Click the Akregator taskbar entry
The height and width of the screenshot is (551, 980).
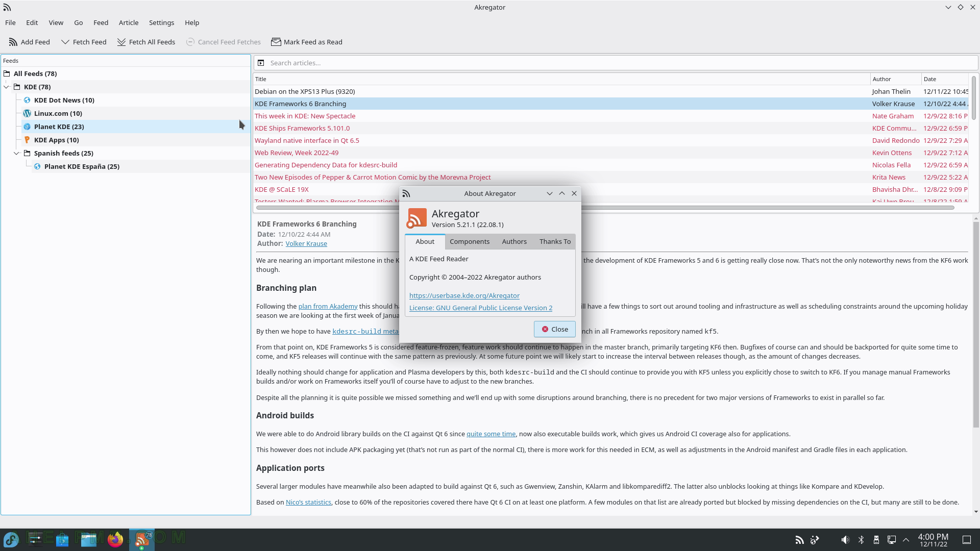pyautogui.click(x=142, y=539)
